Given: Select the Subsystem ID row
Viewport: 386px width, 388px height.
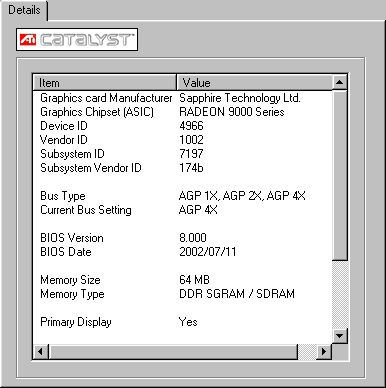Looking at the screenshot, I should click(183, 154).
